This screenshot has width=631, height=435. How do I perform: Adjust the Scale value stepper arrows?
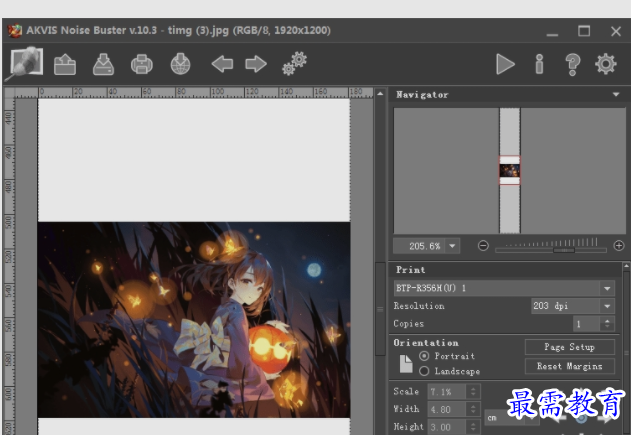pyautogui.click(x=473, y=392)
